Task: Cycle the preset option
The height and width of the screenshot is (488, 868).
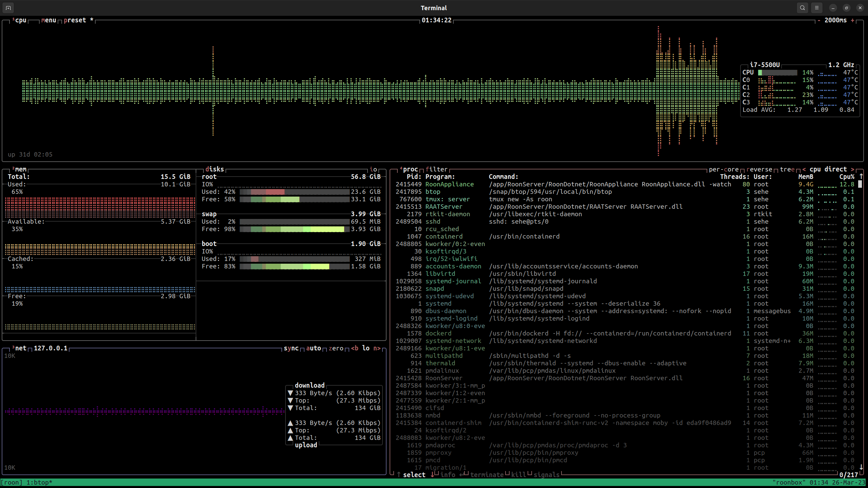Action: pyautogui.click(x=75, y=20)
